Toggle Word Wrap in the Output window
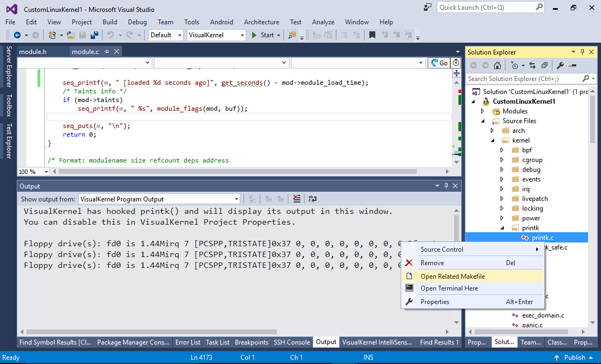This screenshot has height=364, width=601. pos(313,199)
